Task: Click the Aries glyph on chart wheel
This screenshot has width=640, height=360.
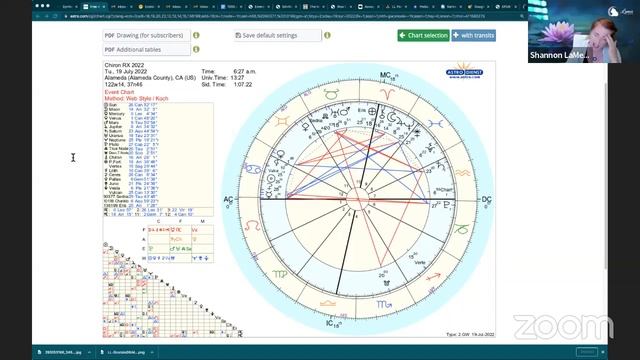Action: tap(387, 95)
